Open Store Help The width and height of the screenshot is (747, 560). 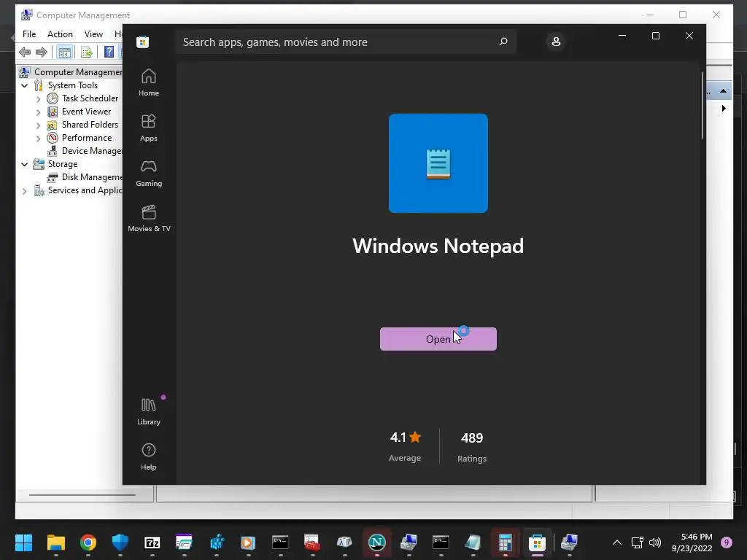click(x=149, y=456)
